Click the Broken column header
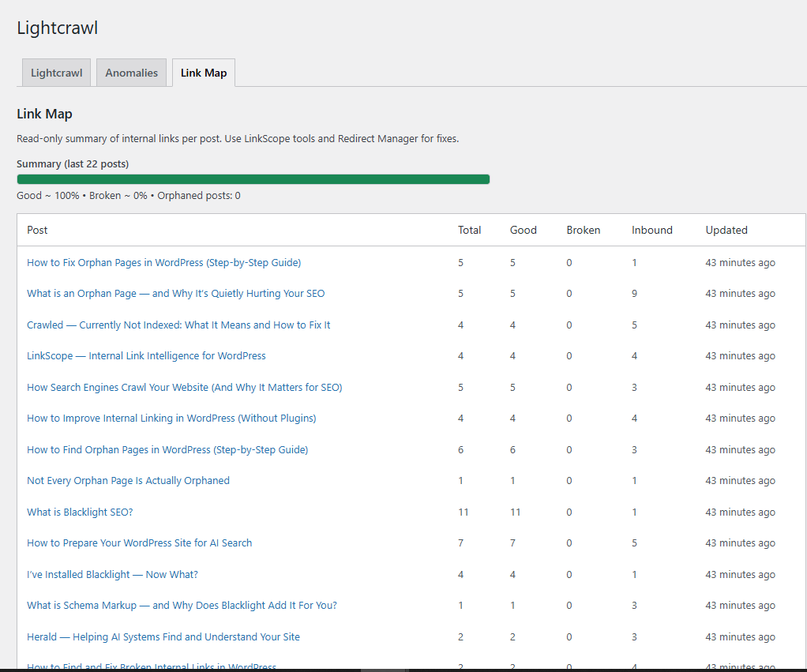Viewport: 807px width, 672px height. point(583,230)
